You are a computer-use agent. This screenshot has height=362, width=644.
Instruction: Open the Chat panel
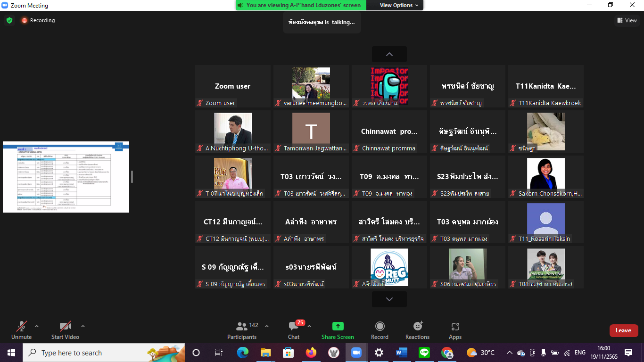pos(294,327)
